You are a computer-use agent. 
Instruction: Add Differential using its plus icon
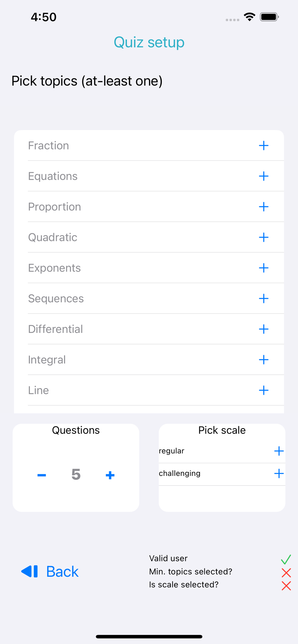[263, 329]
